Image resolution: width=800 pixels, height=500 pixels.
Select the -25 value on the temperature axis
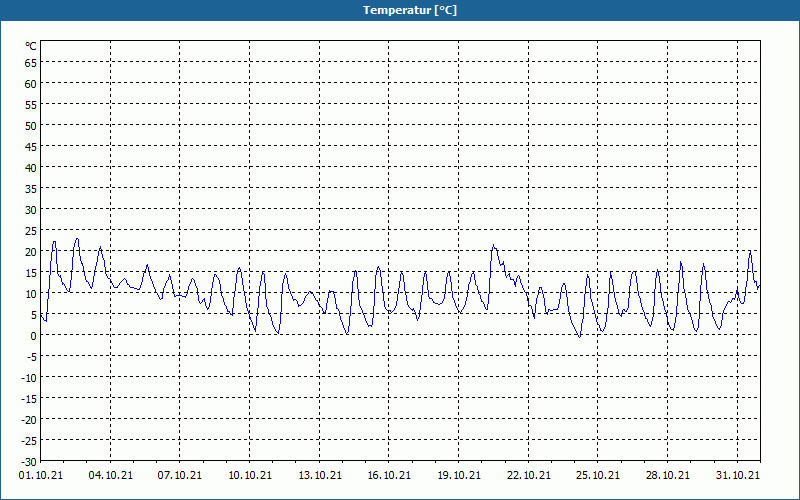pos(29,440)
